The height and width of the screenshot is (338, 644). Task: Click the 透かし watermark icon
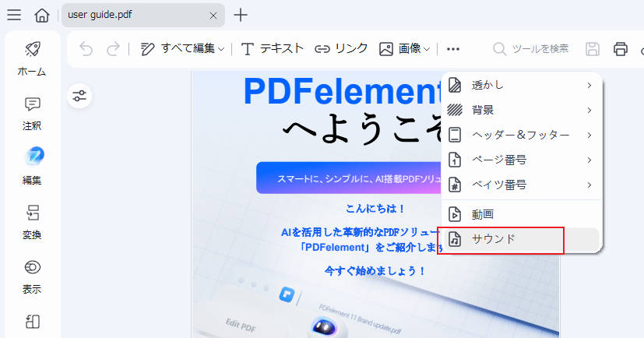pyautogui.click(x=455, y=85)
